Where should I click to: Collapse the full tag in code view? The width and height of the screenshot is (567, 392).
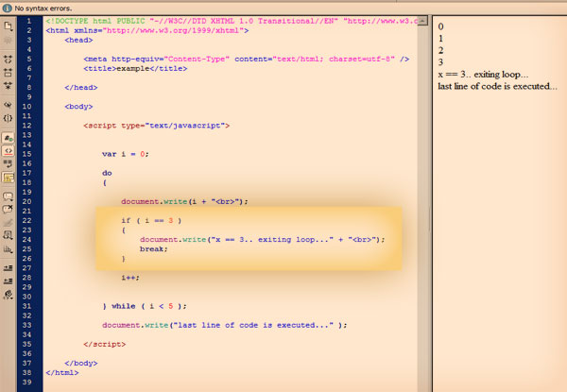click(x=8, y=59)
